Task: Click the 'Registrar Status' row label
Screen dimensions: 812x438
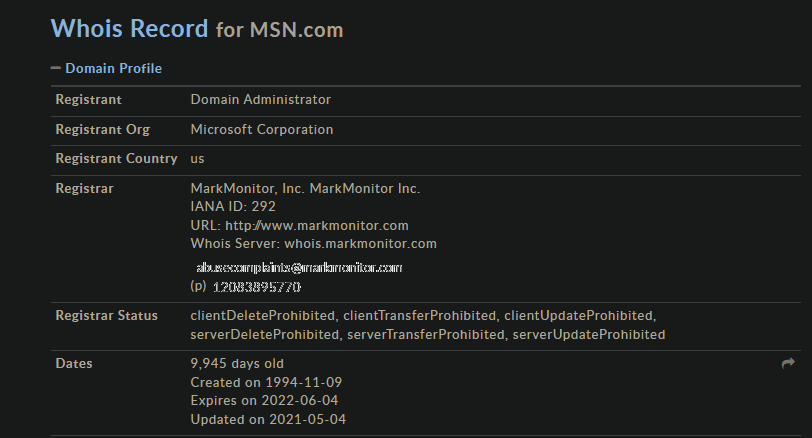Action: (x=107, y=316)
